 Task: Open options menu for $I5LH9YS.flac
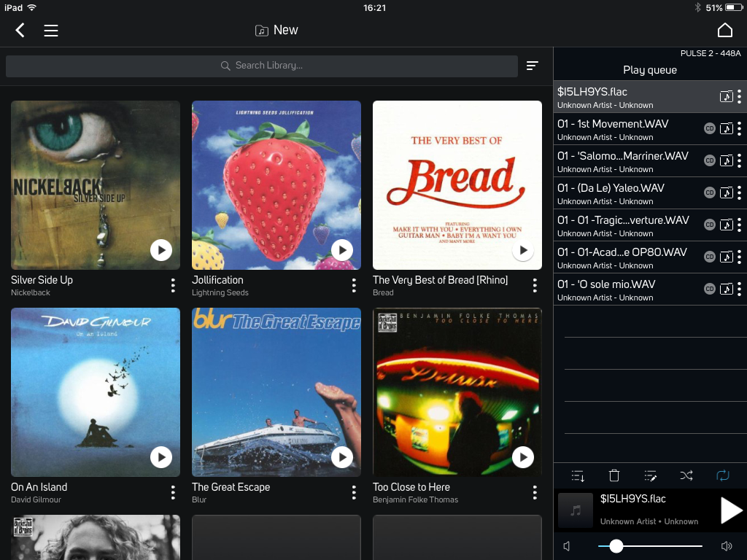[x=739, y=97]
